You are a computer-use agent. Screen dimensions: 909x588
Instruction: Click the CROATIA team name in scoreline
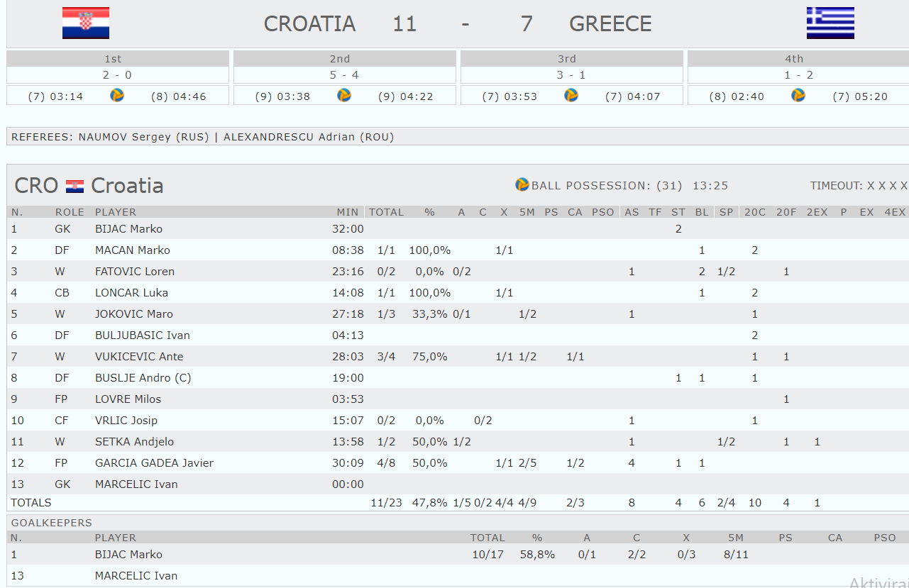tap(309, 23)
